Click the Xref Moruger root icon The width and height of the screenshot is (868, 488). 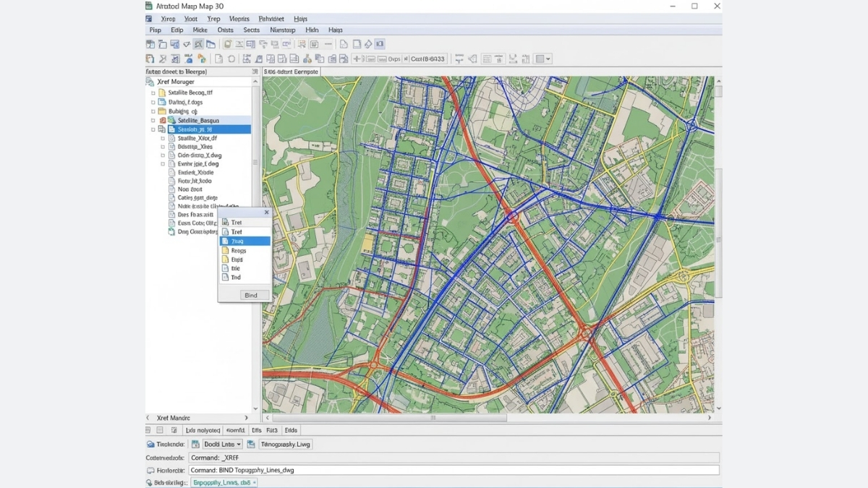(150, 82)
